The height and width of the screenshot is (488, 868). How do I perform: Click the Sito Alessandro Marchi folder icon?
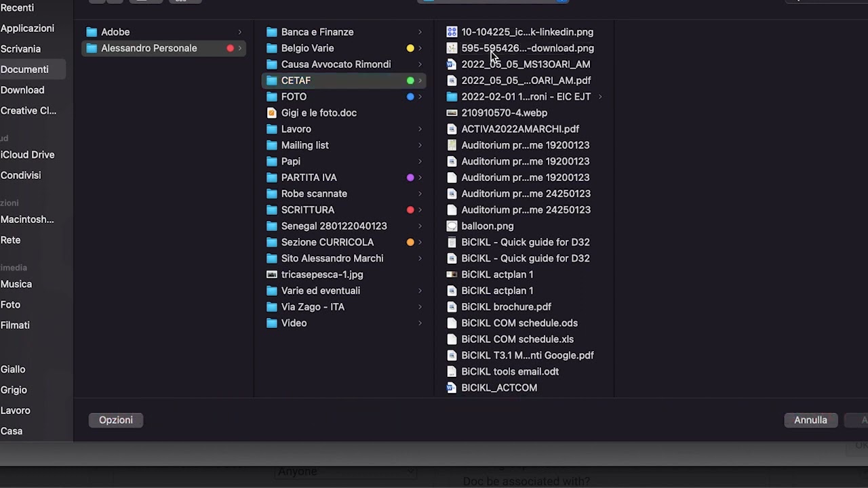click(272, 258)
